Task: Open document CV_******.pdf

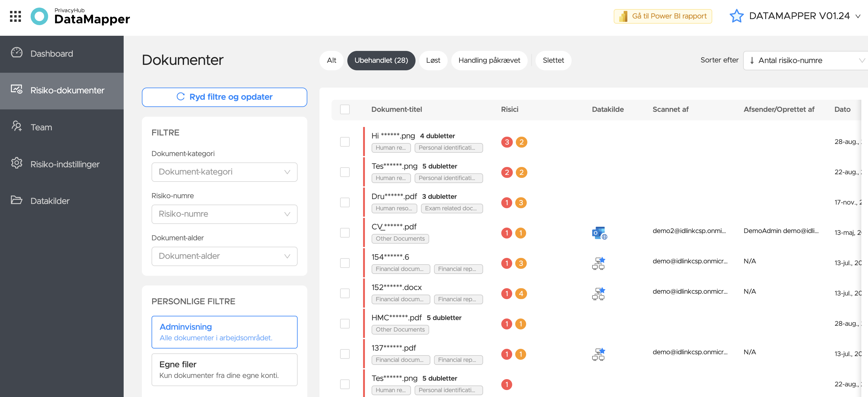Action: click(394, 227)
